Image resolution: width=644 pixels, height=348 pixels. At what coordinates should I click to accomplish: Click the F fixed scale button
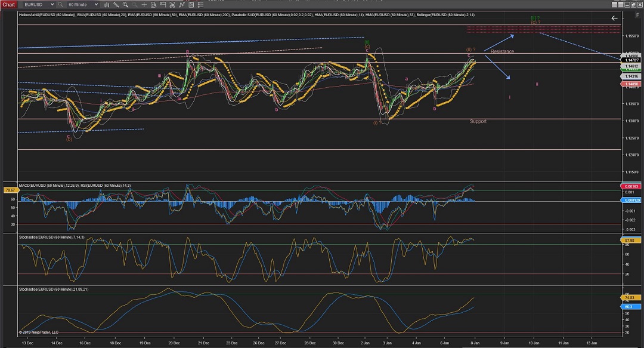(x=637, y=15)
